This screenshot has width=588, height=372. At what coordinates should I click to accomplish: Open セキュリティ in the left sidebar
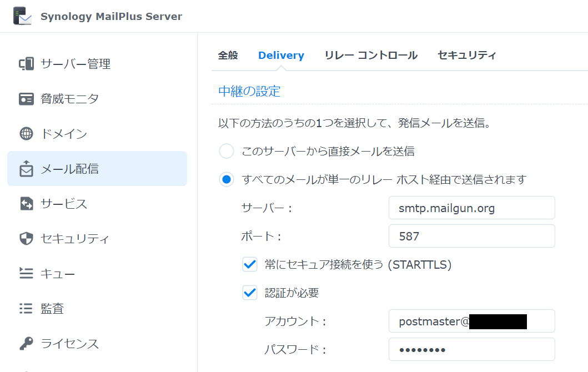tap(97, 239)
